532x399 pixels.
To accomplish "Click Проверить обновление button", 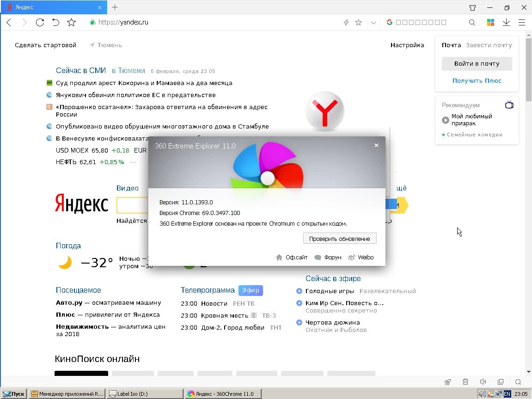I will point(340,239).
